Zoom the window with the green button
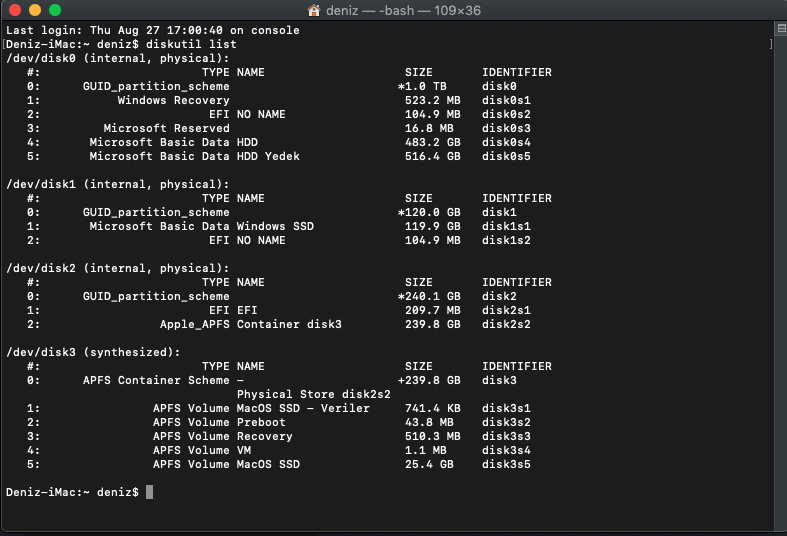Viewport: 787px width, 536px height. pyautogui.click(x=54, y=10)
